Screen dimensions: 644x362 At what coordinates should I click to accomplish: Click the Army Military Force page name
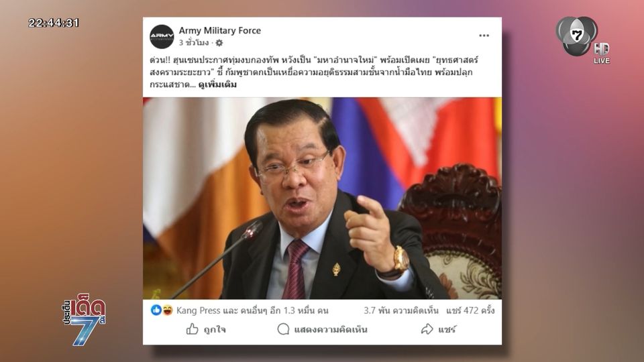point(220,30)
